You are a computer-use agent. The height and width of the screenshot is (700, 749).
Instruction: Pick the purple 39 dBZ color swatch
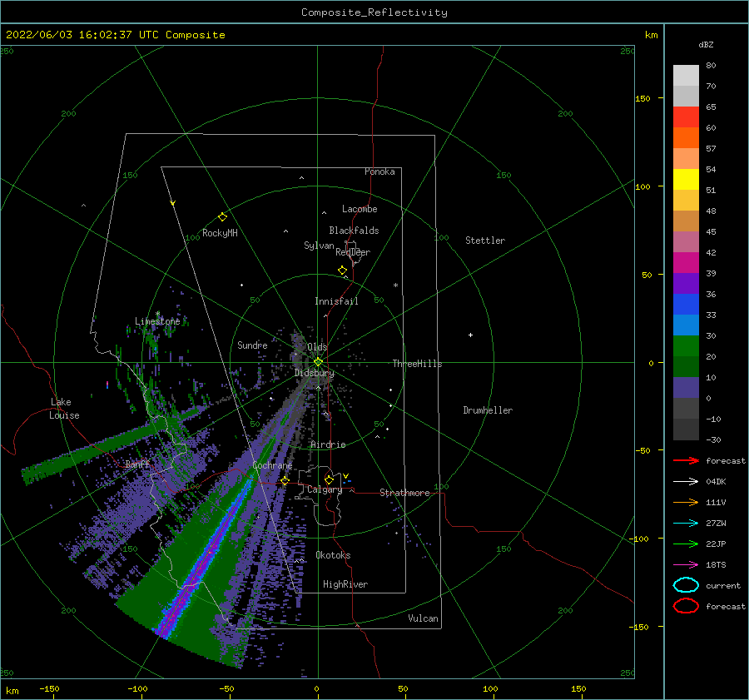click(x=686, y=283)
